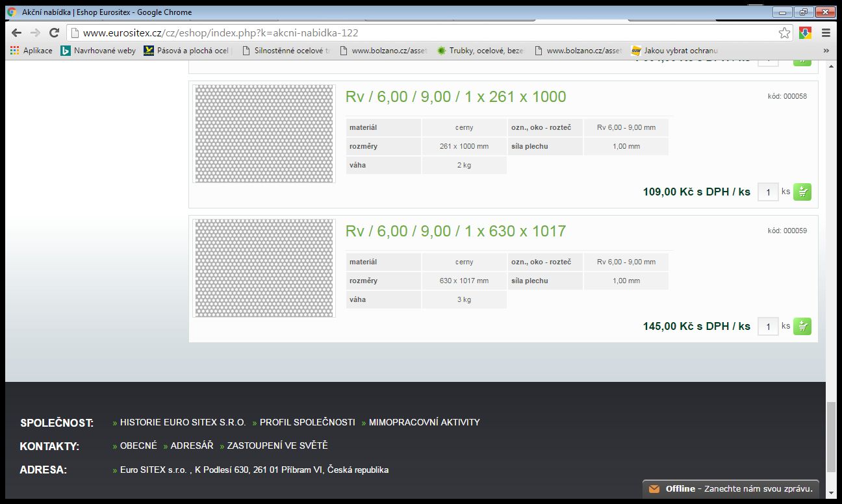Add the 261 x 1000 sheet to cart
Image resolution: width=842 pixels, height=504 pixels.
click(802, 192)
